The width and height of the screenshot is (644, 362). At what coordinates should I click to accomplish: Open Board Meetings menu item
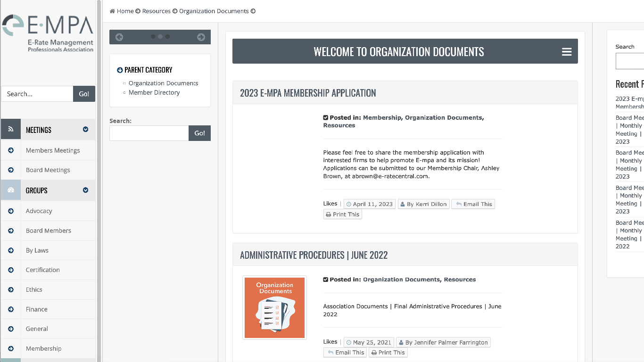coord(48,170)
